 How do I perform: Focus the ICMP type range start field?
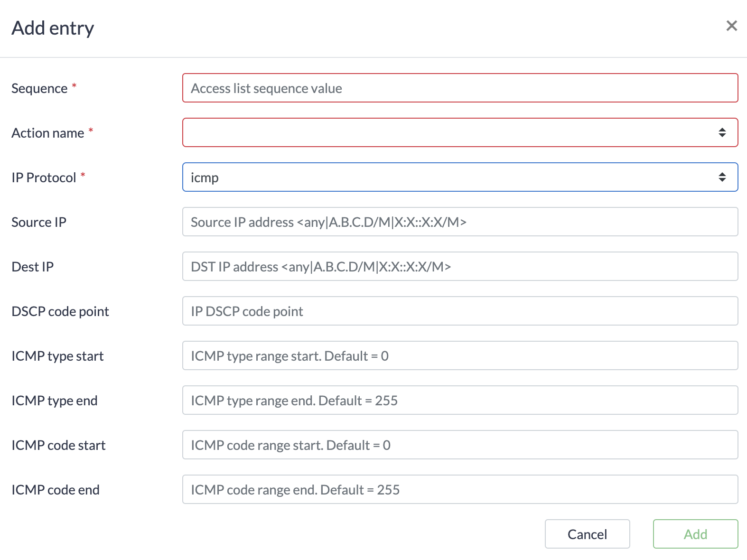pyautogui.click(x=459, y=356)
